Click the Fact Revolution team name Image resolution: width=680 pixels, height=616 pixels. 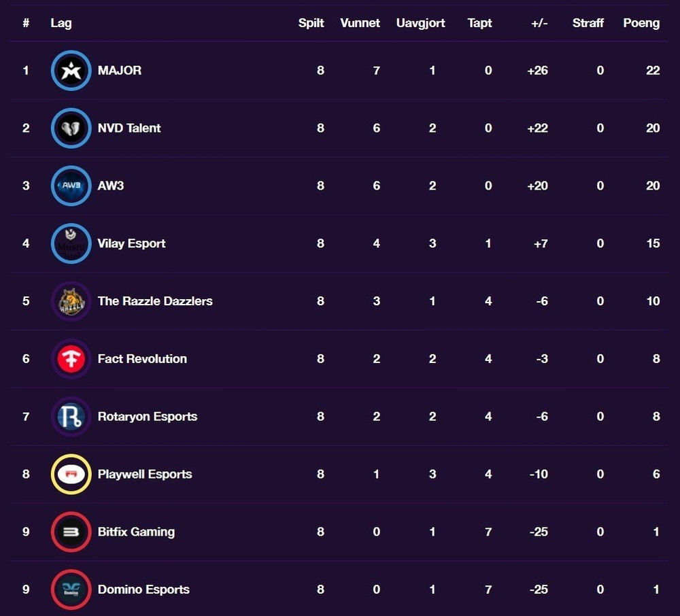[x=142, y=359]
